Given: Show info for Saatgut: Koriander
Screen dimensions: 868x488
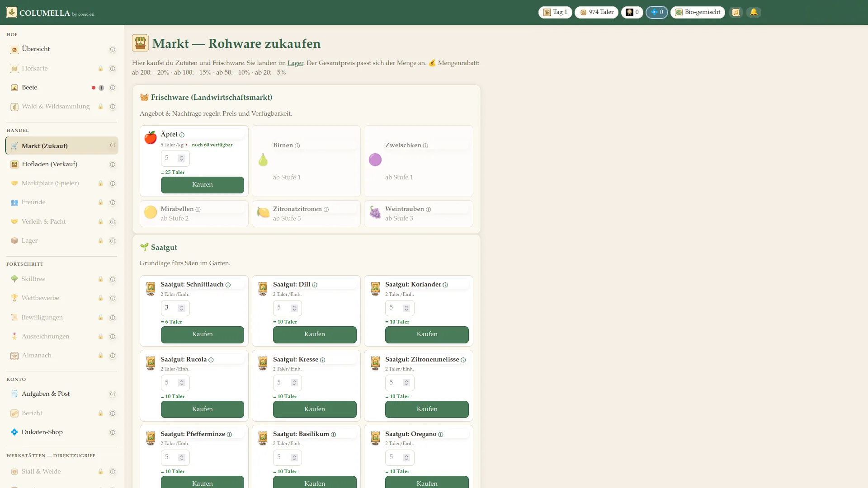Looking at the screenshot, I should click(445, 285).
